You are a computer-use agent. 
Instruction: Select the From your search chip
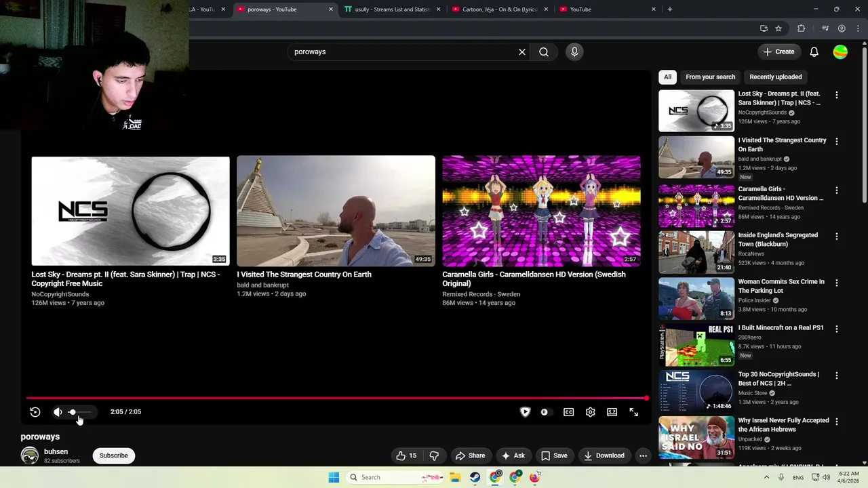click(710, 77)
